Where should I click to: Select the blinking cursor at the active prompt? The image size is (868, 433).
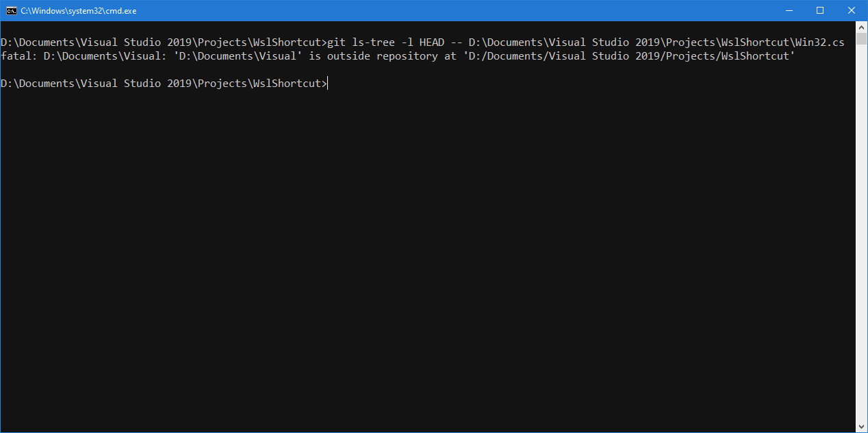328,83
